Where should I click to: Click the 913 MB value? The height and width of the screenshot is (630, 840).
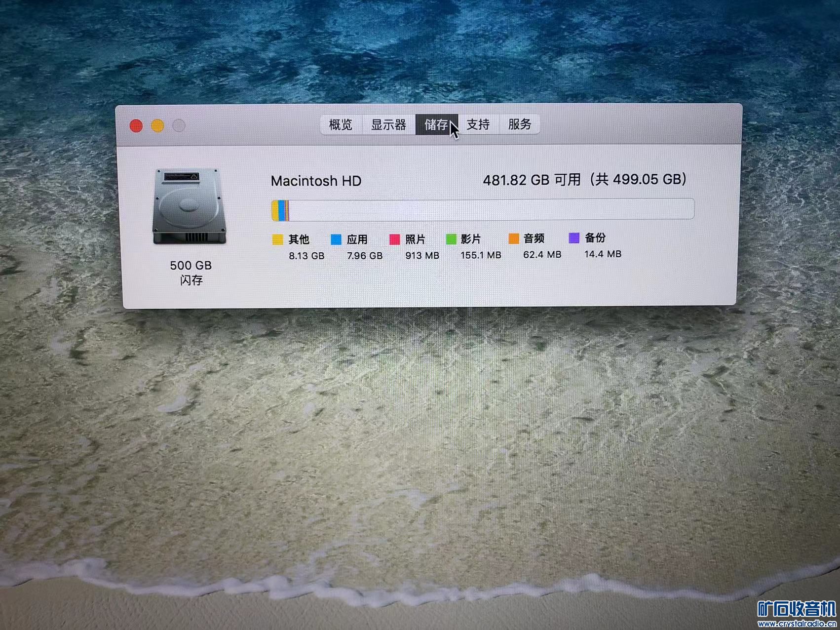pos(422,255)
